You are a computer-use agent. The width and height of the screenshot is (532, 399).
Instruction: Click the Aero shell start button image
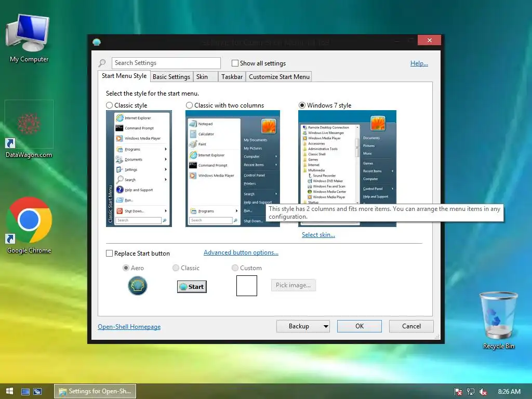(137, 286)
